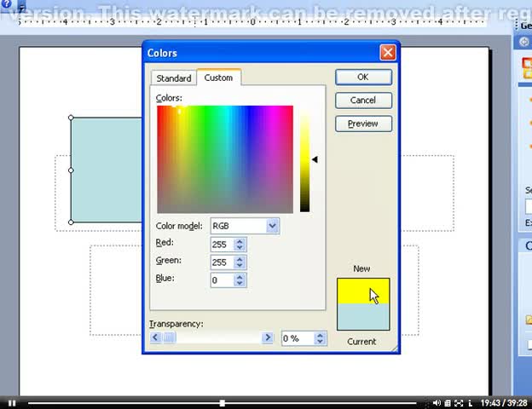Click the rectangle's bottom-left resize handle
The image size is (532, 409).
71,222
